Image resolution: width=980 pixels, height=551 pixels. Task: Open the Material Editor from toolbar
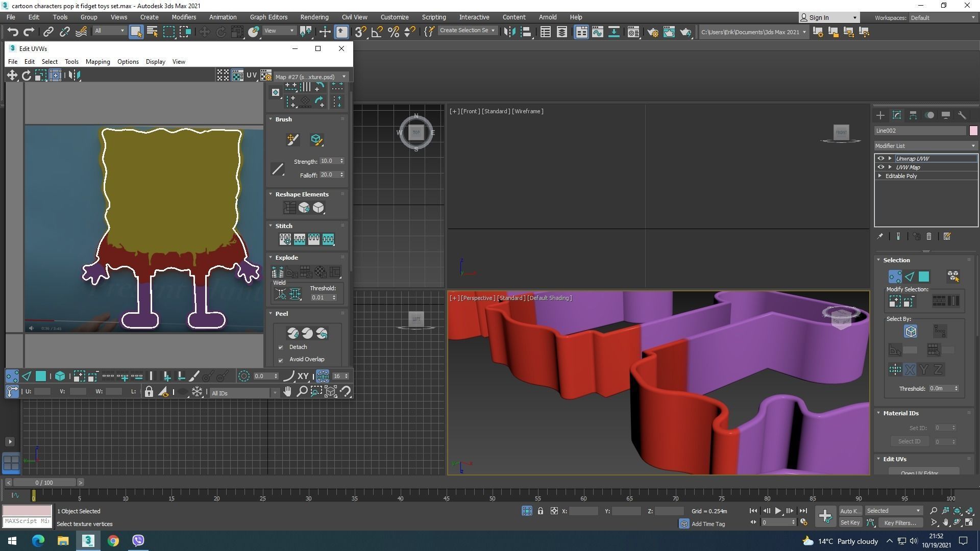633,32
